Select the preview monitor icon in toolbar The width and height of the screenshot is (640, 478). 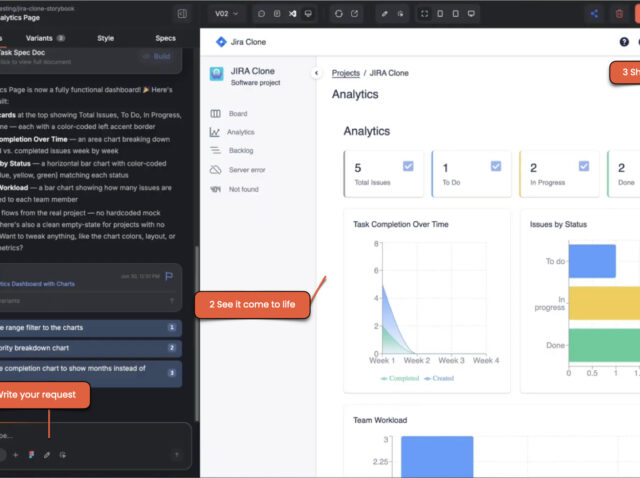pos(308,14)
